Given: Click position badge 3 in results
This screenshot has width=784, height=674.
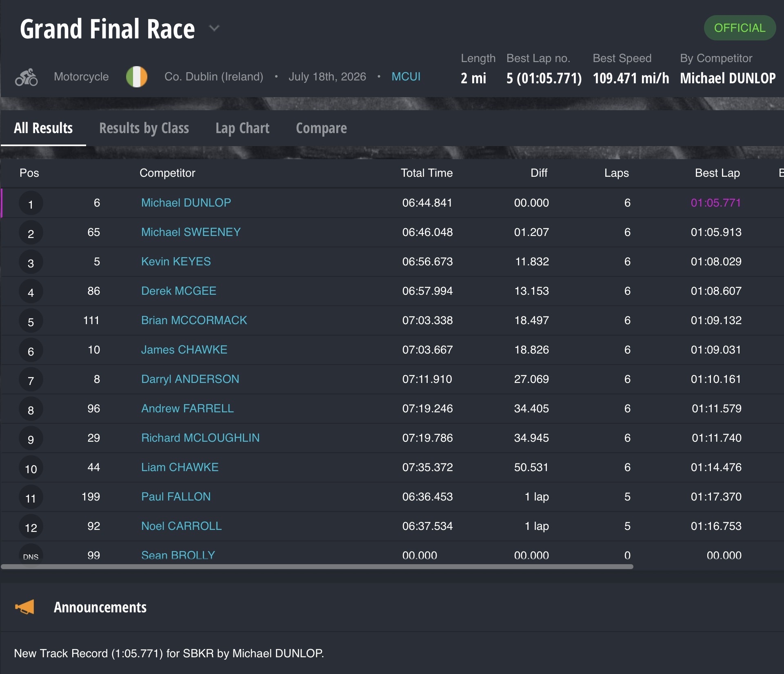Looking at the screenshot, I should 31,262.
